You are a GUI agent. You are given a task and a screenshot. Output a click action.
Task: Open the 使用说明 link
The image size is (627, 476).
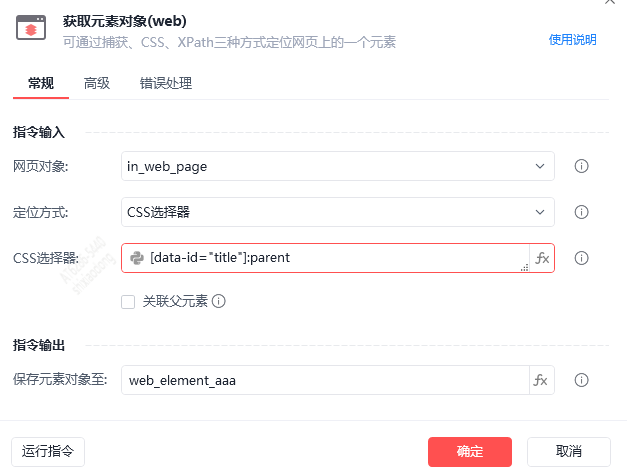[572, 40]
